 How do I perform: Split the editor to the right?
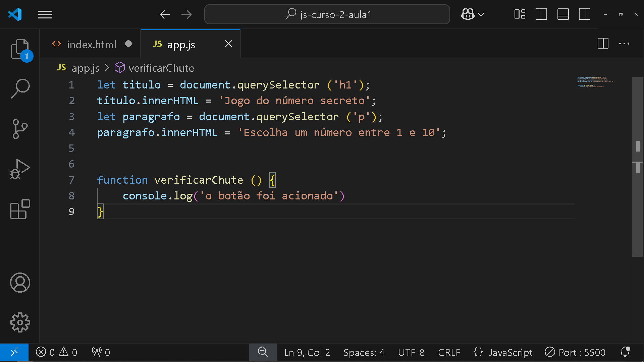click(603, 44)
